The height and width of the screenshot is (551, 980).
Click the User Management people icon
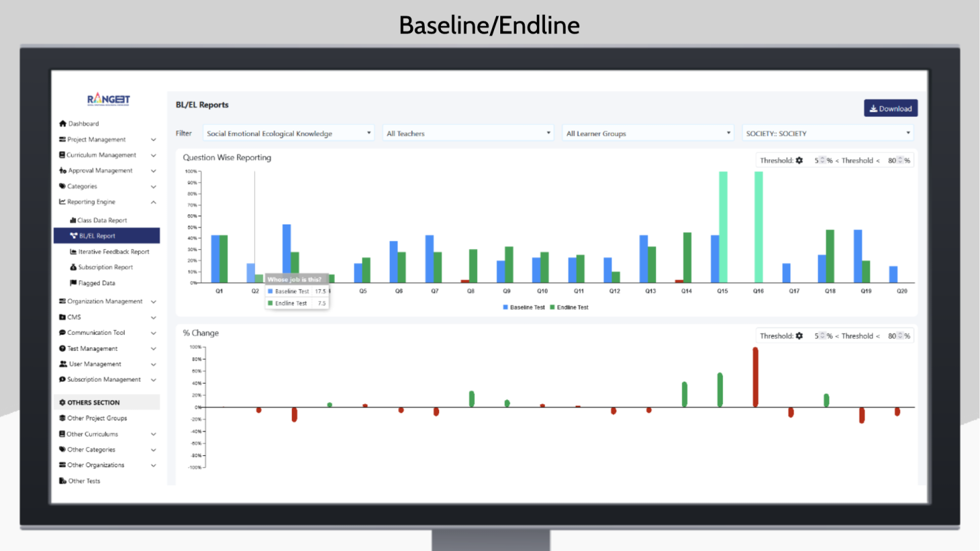click(63, 364)
